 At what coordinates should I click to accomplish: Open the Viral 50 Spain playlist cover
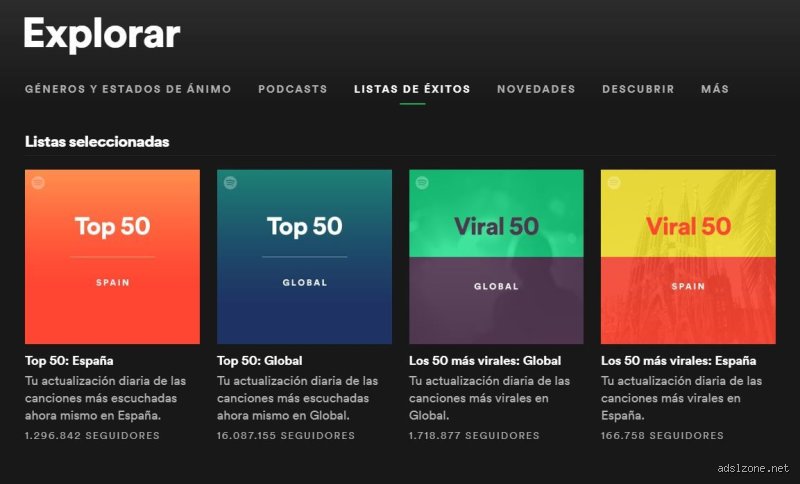pos(688,257)
